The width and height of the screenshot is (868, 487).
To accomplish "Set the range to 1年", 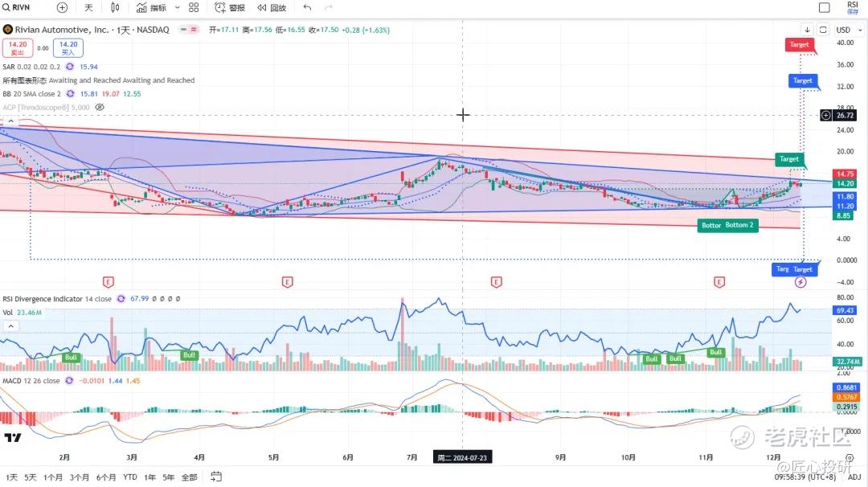I will (x=150, y=477).
